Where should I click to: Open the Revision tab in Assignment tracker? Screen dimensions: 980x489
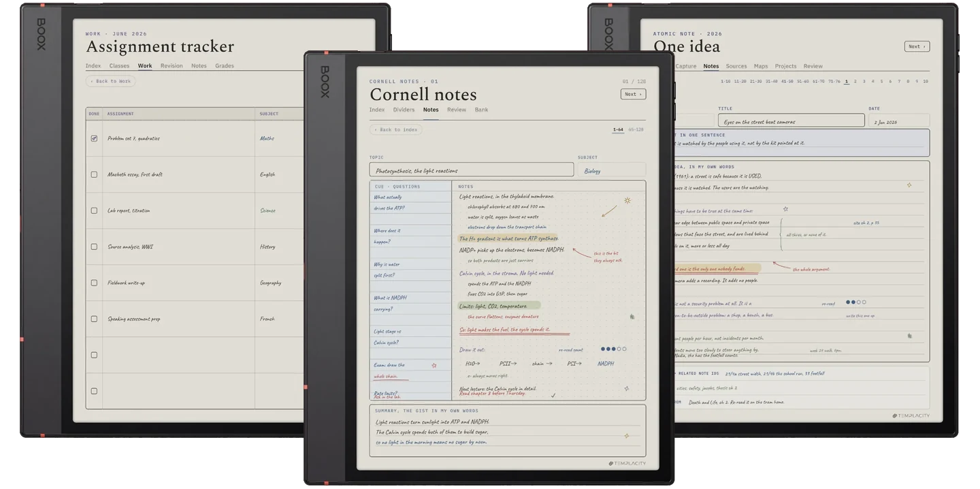(171, 66)
